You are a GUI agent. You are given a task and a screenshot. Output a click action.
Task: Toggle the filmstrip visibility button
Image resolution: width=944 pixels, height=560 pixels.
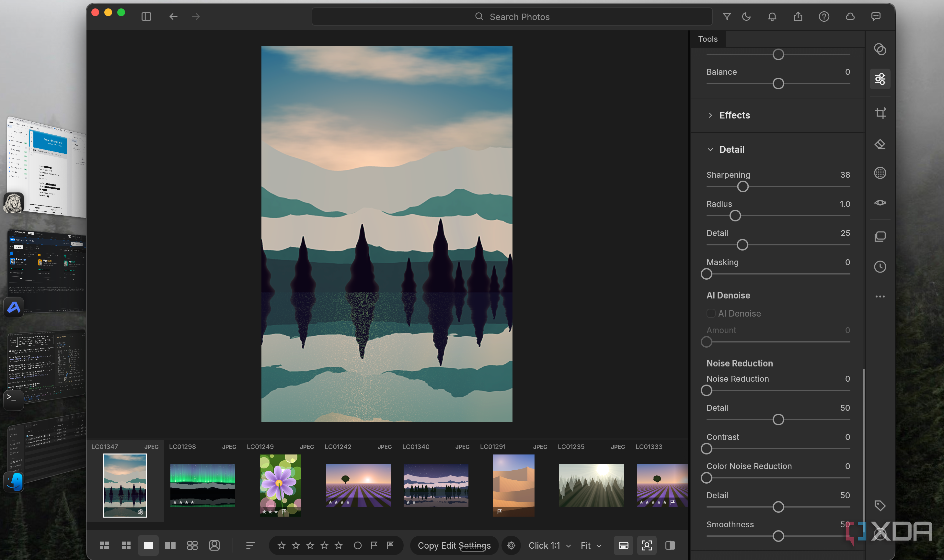click(623, 545)
